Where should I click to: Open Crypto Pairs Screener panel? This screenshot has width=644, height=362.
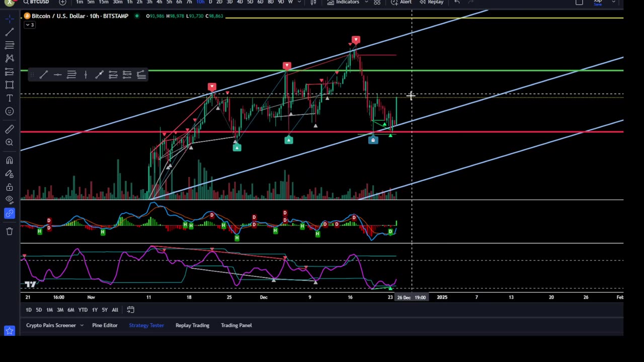point(51,325)
